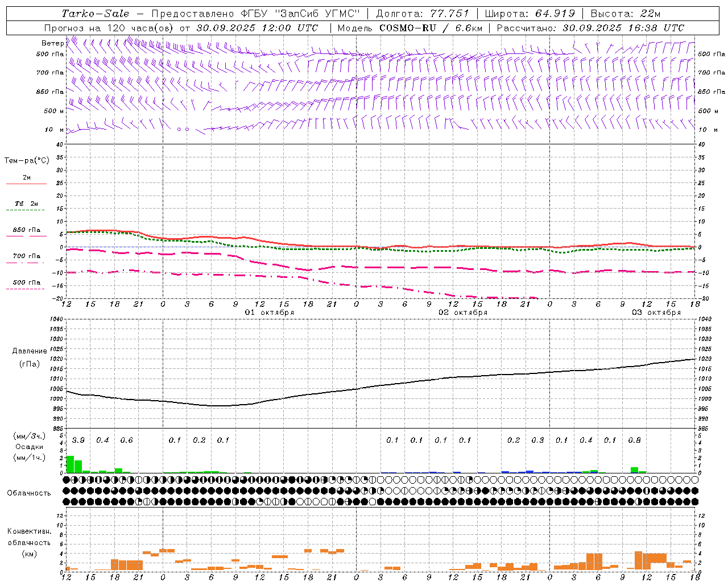Click the tallest green precipitation bar
Viewport: 728px width, 582px height.
tap(71, 464)
